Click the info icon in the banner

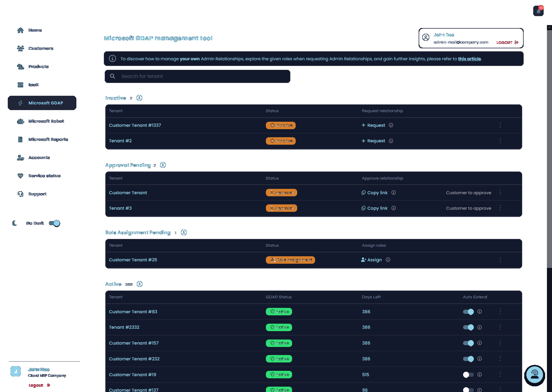tap(112, 58)
